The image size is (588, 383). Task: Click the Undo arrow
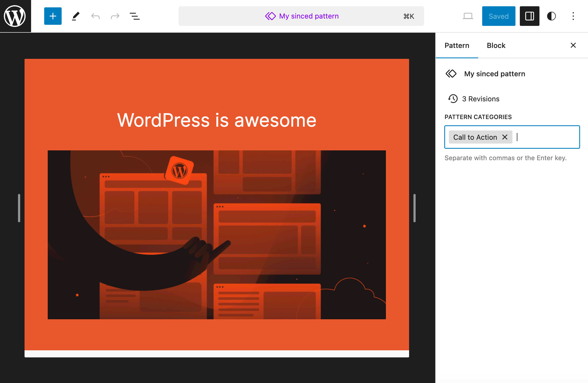pos(95,16)
